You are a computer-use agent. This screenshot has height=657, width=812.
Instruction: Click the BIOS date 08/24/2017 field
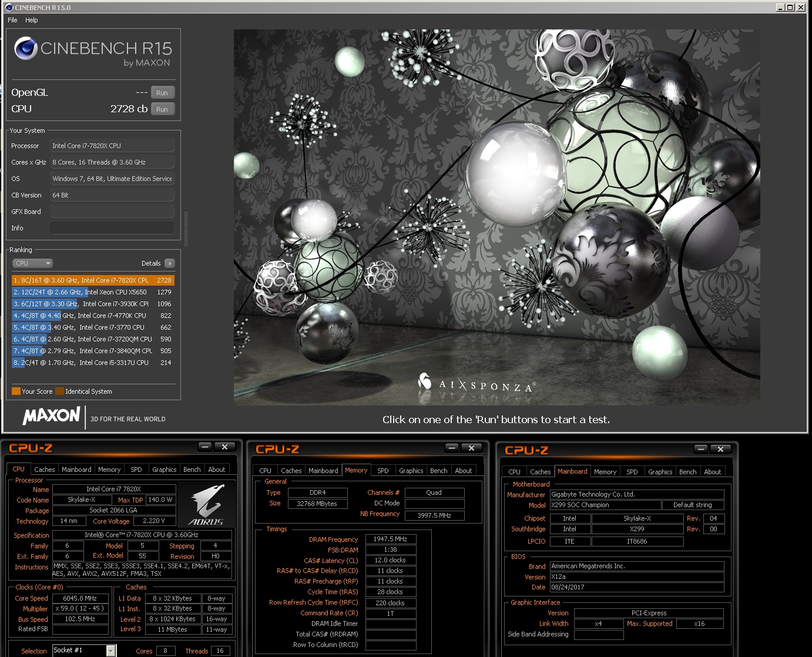(x=637, y=587)
